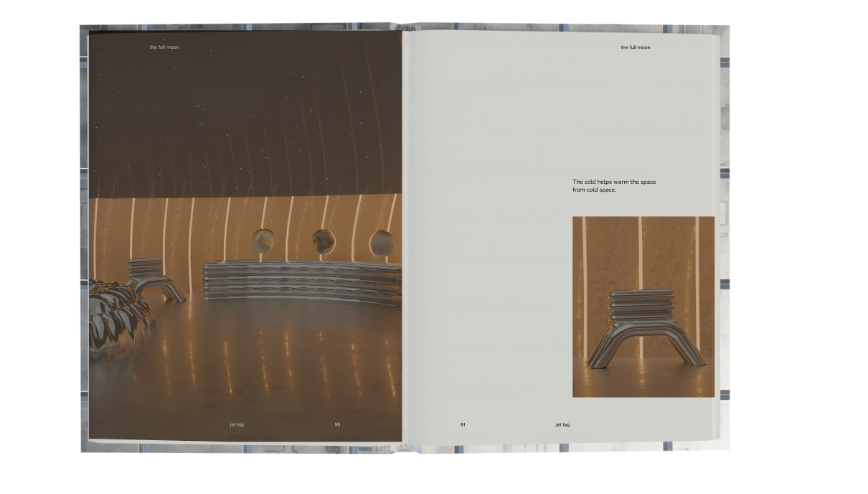Image resolution: width=868 pixels, height=494 pixels.
Task: Click the small chrome chair on left page
Action: 154,278
